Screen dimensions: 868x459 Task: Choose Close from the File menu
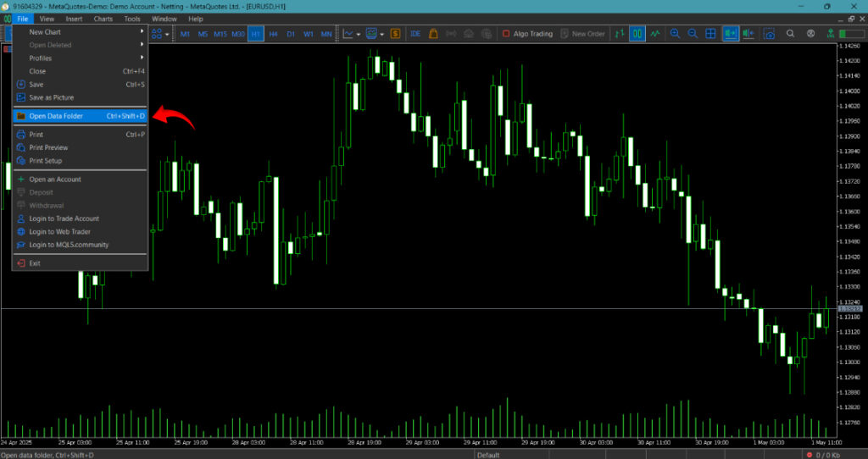pos(81,71)
